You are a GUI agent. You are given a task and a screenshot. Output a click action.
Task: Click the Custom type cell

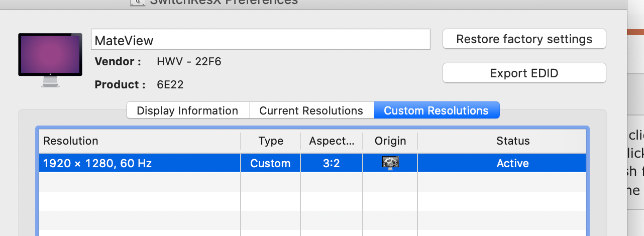(x=270, y=163)
